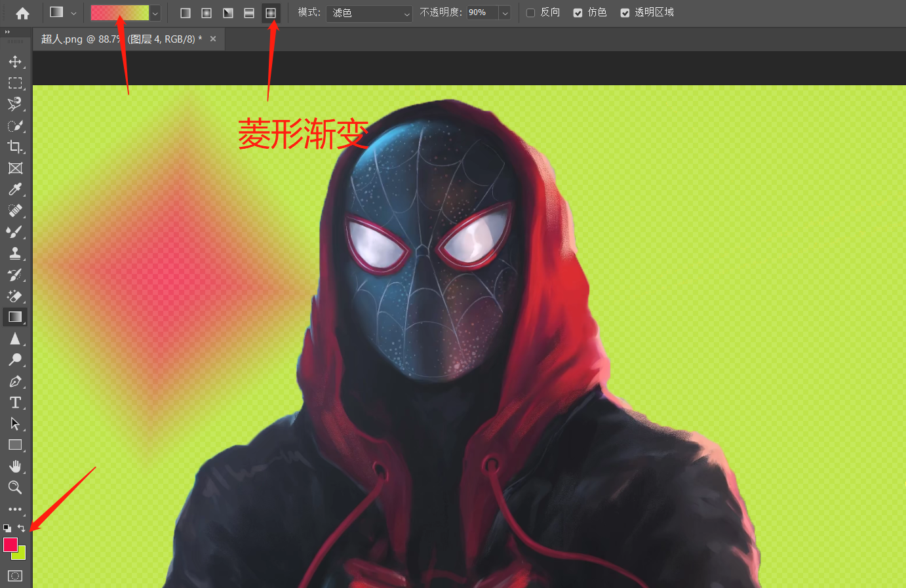Click the Home icon
This screenshot has height=588, width=906.
pos(22,13)
